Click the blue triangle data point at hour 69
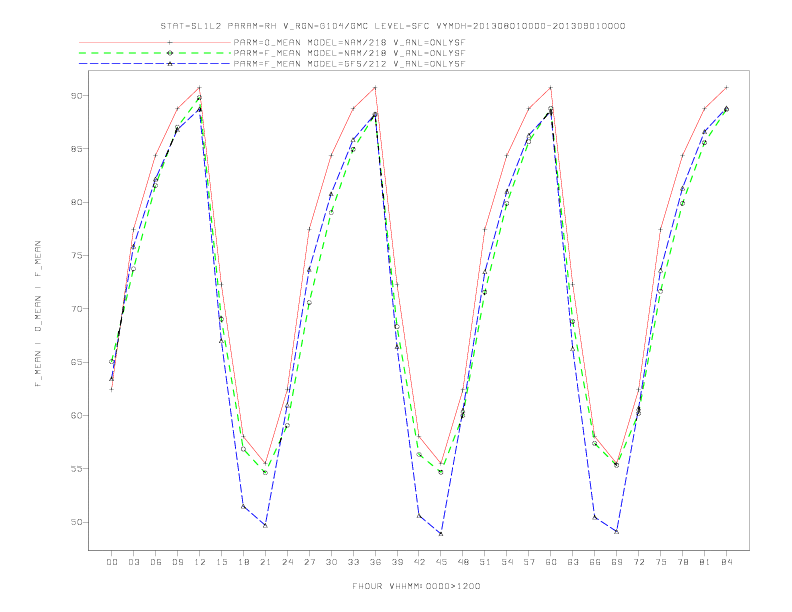 617,532
